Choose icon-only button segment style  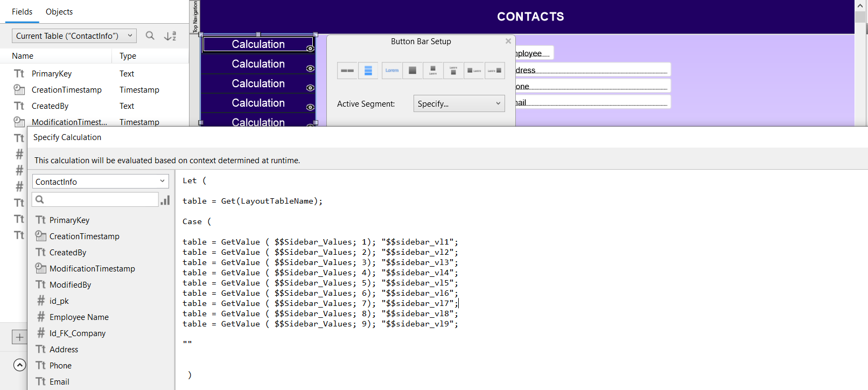(412, 71)
